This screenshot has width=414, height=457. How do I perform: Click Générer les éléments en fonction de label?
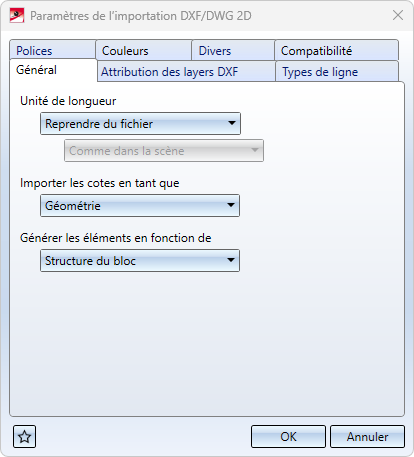coord(116,238)
